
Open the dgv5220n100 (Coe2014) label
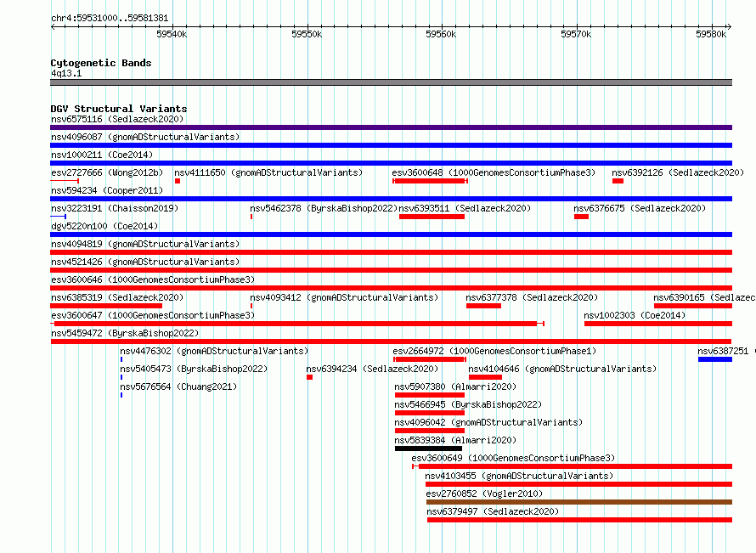tap(104, 226)
